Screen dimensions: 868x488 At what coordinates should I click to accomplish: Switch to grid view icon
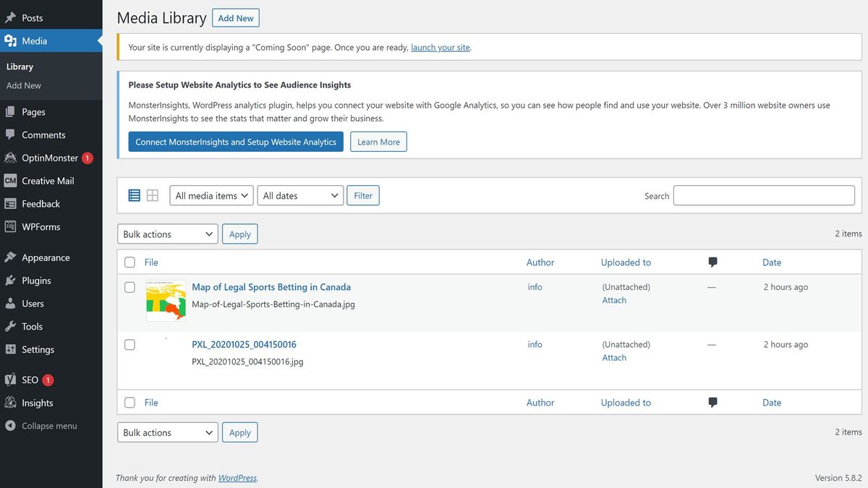click(153, 195)
